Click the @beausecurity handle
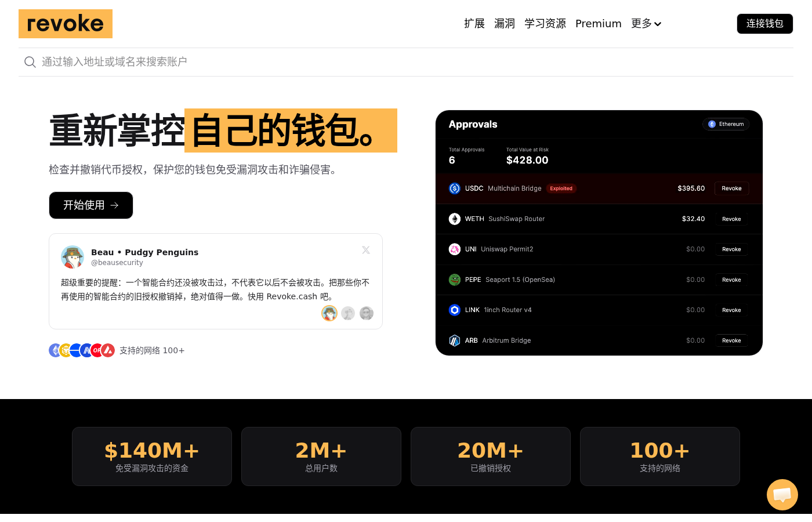812x522 pixels. [x=117, y=263]
